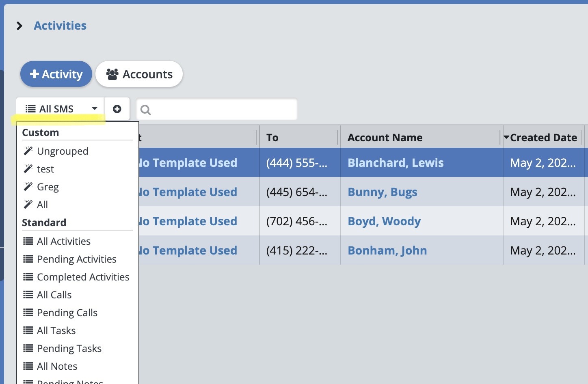Screen dimensions: 588x384
Task: Open the Blanchard, Lewis account link
Action: point(396,163)
